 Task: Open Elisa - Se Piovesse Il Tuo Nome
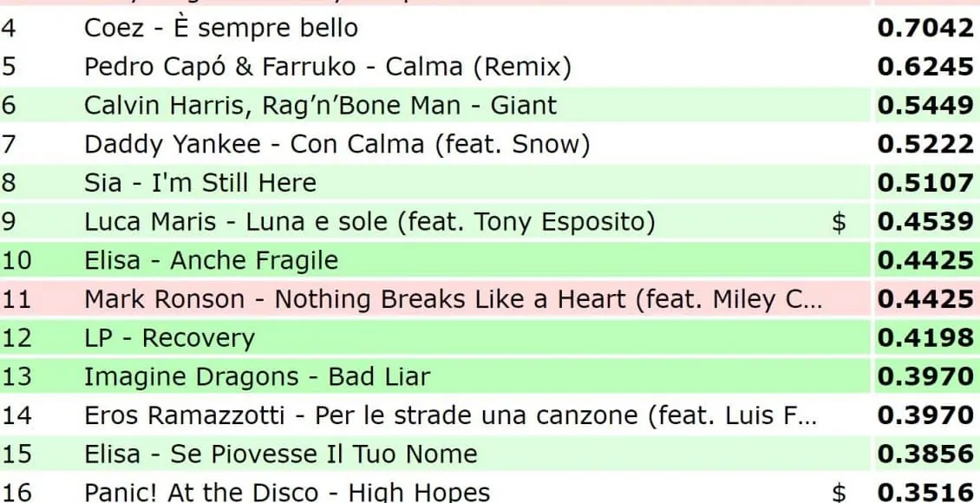(x=280, y=454)
